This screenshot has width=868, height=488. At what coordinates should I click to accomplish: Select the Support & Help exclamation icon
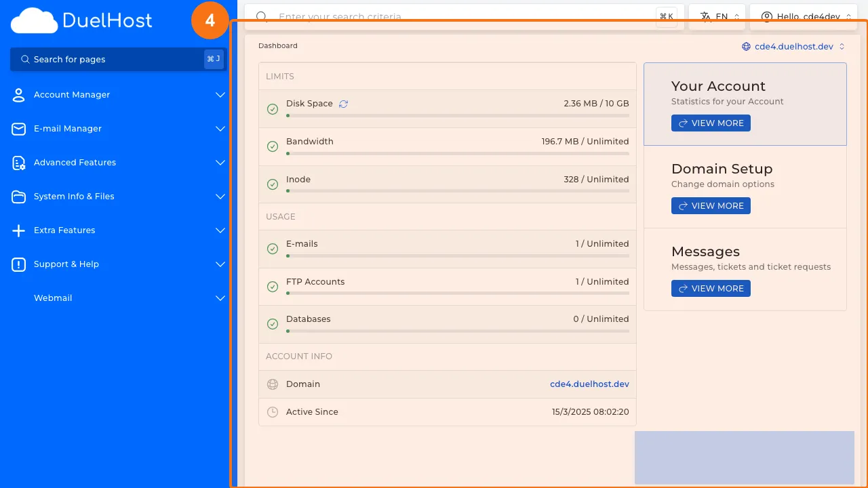click(x=18, y=264)
